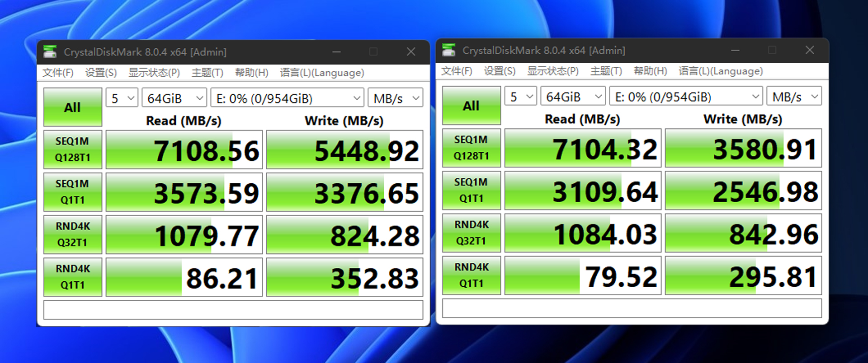This screenshot has width=868, height=363.
Task: Click the comment input box in left window
Action: pos(233,310)
